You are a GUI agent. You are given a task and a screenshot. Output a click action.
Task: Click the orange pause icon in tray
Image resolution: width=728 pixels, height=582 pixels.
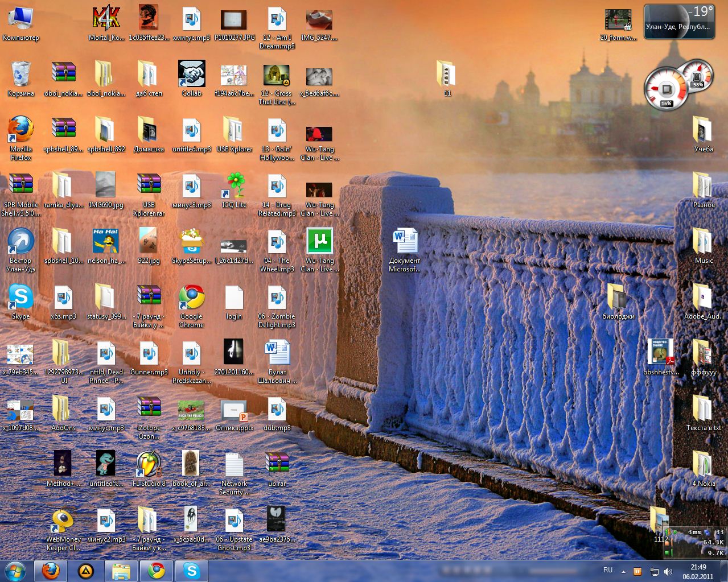click(637, 571)
